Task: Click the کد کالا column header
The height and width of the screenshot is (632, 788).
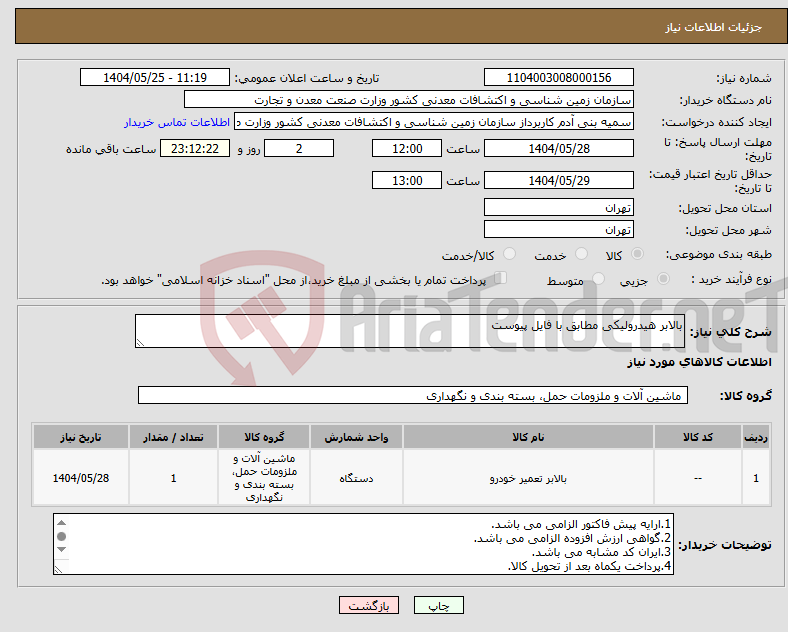Action: [698, 437]
